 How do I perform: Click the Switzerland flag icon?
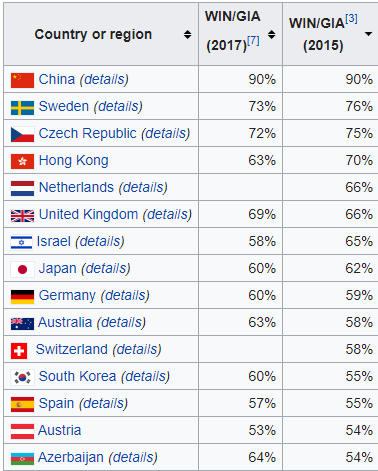point(19,351)
